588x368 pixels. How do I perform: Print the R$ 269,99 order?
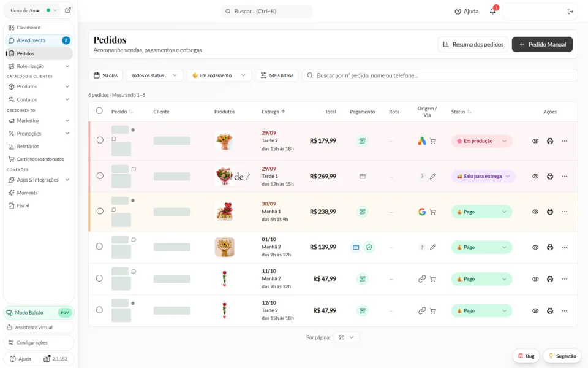550,176
